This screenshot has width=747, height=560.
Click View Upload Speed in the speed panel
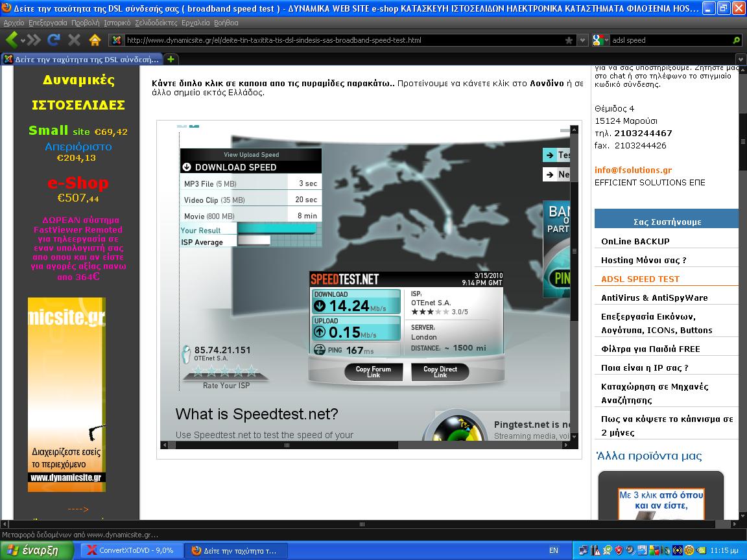coord(252,155)
